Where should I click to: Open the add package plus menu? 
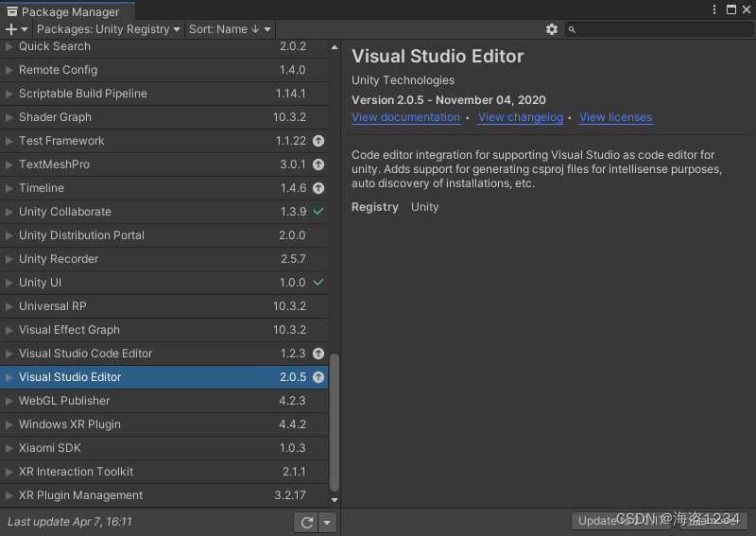point(16,29)
